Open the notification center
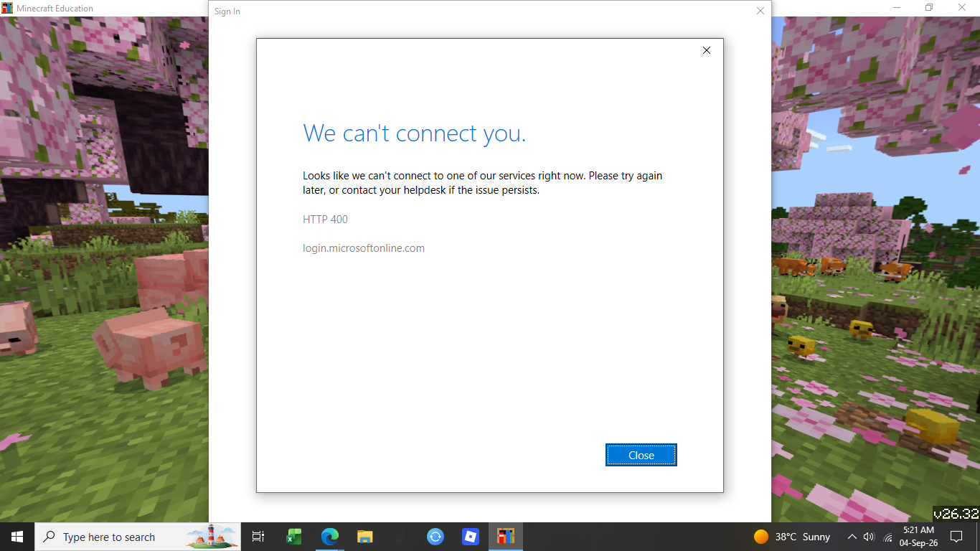The image size is (980, 551). point(956,537)
